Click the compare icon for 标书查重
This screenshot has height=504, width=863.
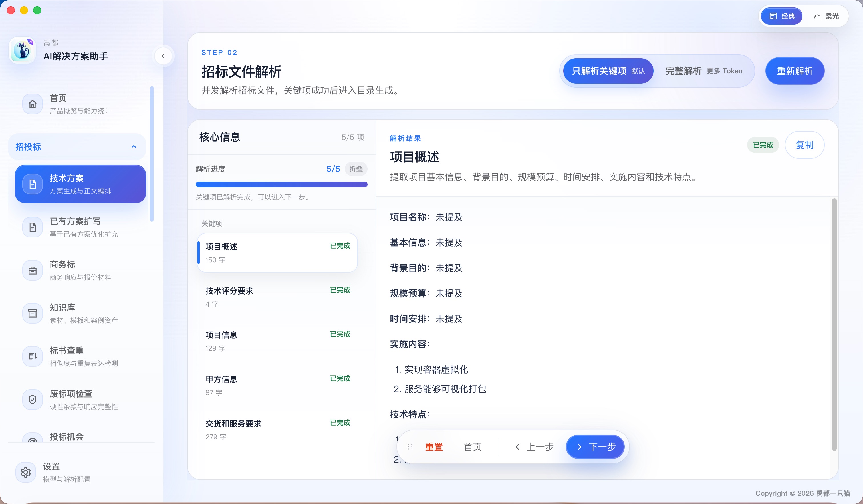(33, 356)
